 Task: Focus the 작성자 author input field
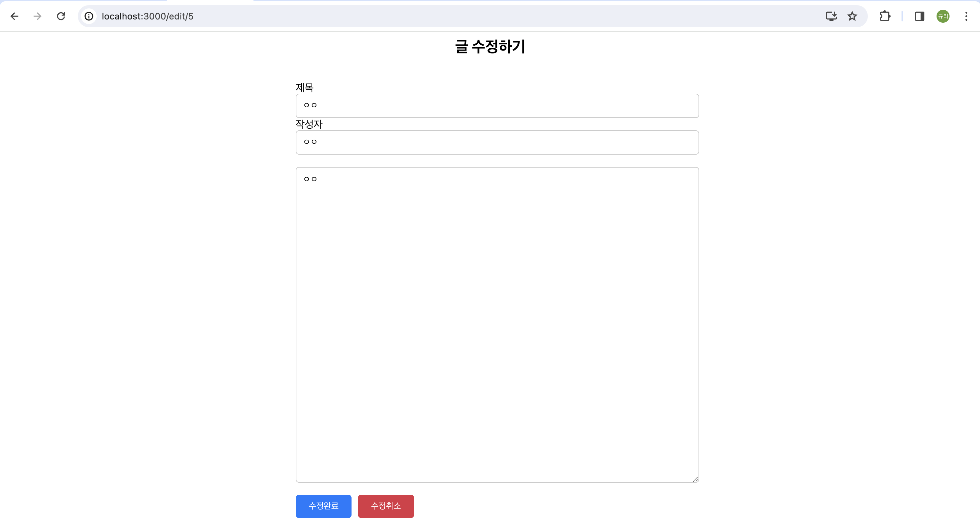(x=497, y=142)
